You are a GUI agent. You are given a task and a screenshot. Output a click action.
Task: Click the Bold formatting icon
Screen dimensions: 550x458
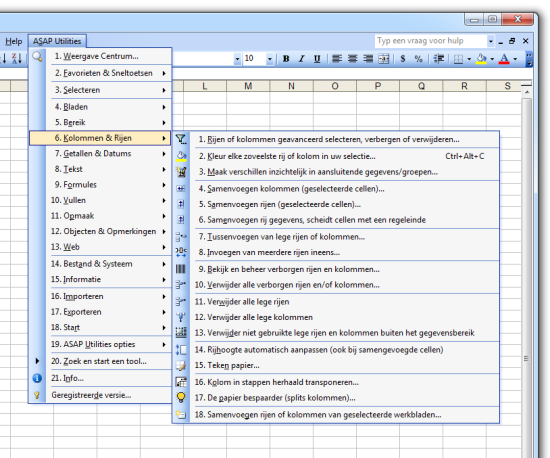tap(286, 59)
